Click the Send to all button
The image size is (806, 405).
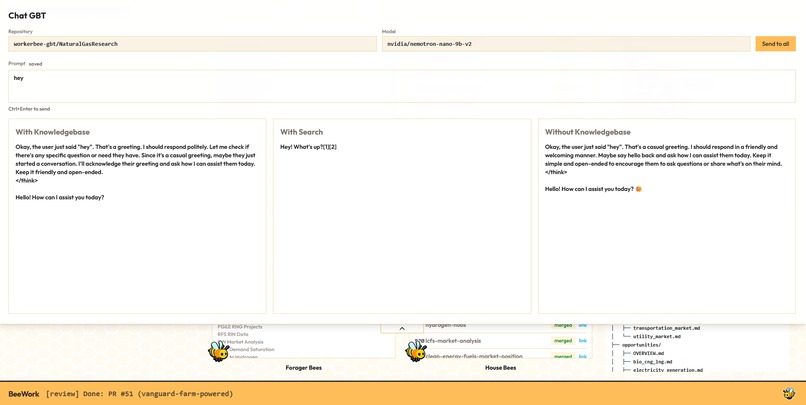pos(775,44)
